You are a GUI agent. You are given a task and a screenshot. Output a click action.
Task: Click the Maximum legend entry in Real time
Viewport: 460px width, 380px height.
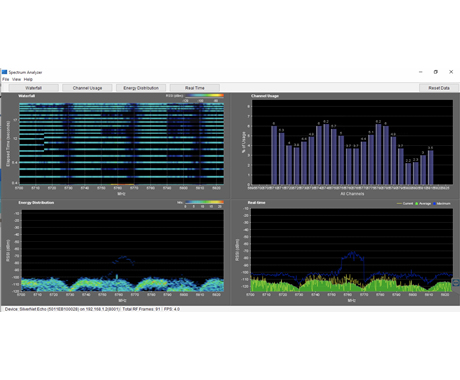tap(442, 203)
